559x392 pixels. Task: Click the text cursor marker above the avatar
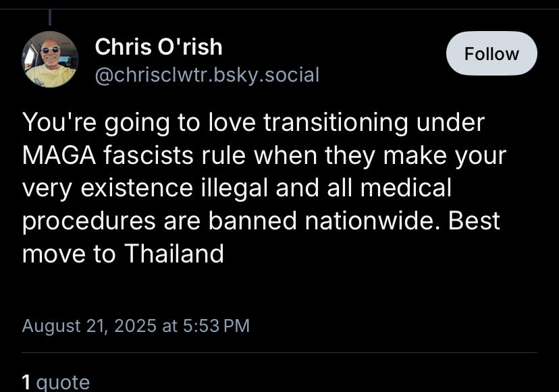[x=51, y=13]
